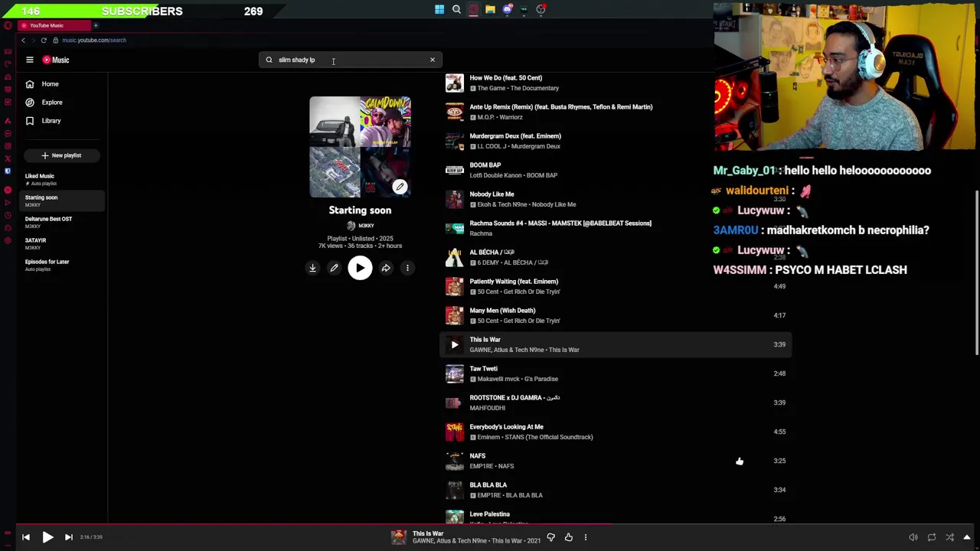Screen dimensions: 980x551
Task: Skip to previous track
Action: (26, 537)
